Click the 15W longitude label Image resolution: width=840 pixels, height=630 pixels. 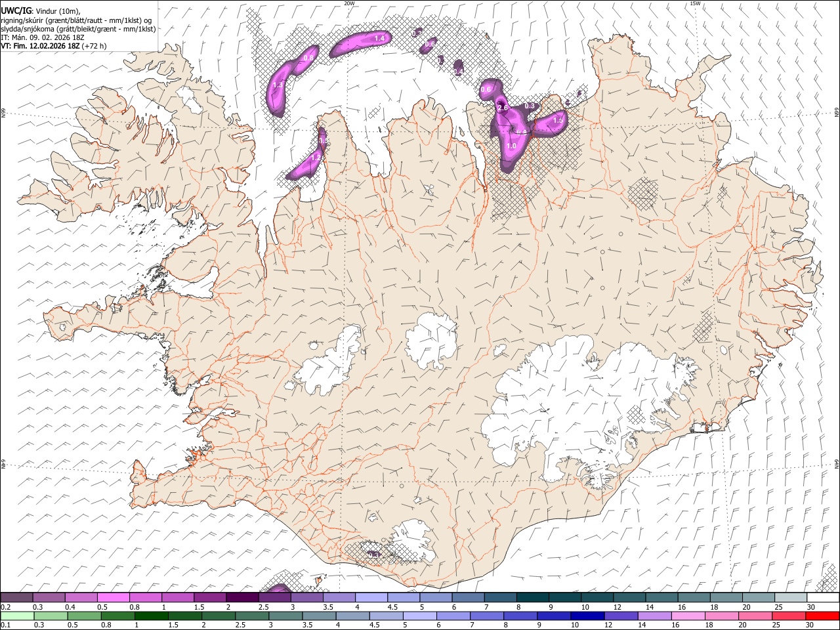point(695,3)
